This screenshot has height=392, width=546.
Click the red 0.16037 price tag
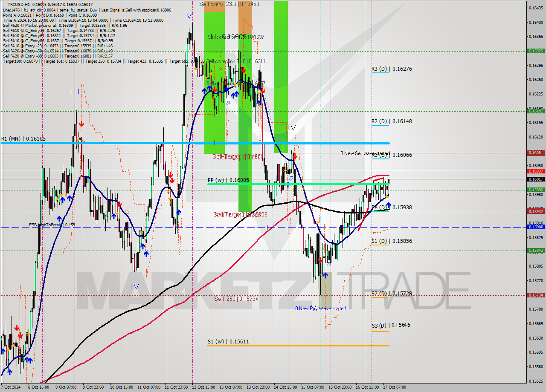pos(536,171)
